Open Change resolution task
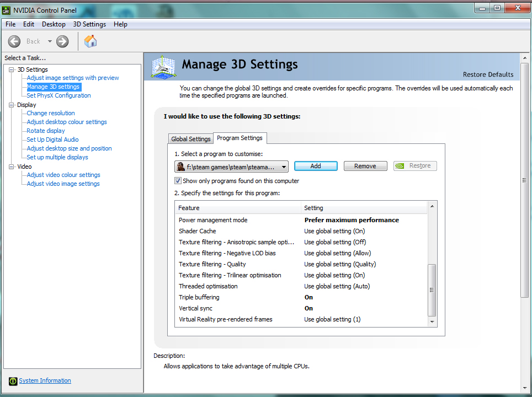Image resolution: width=532 pixels, height=397 pixels. (51, 113)
